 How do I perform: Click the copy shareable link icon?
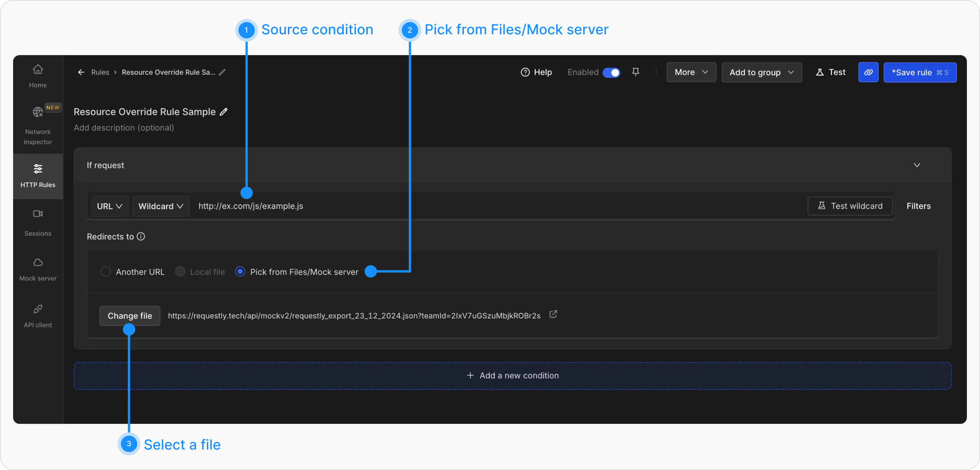(x=868, y=72)
